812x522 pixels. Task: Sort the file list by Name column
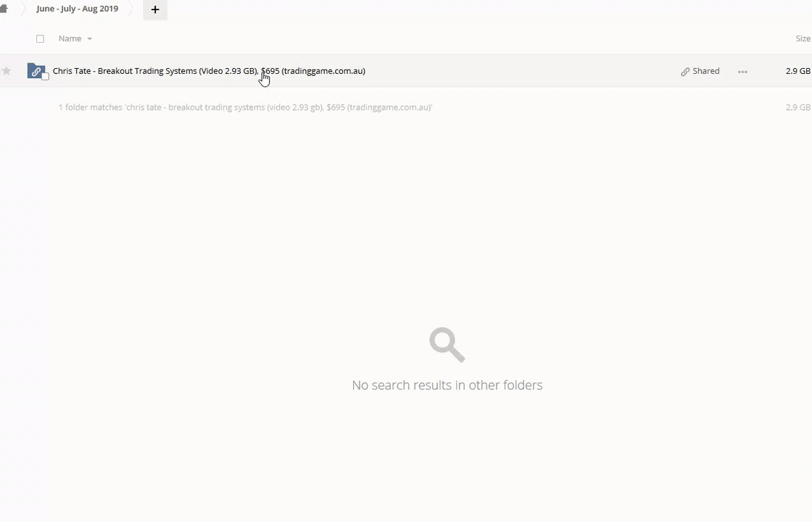click(x=70, y=38)
